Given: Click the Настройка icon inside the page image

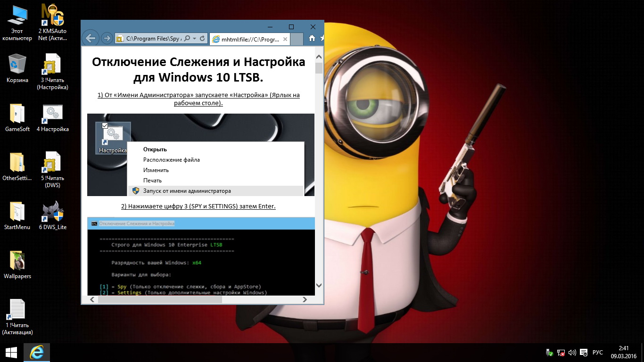Looking at the screenshot, I should 113,138.
